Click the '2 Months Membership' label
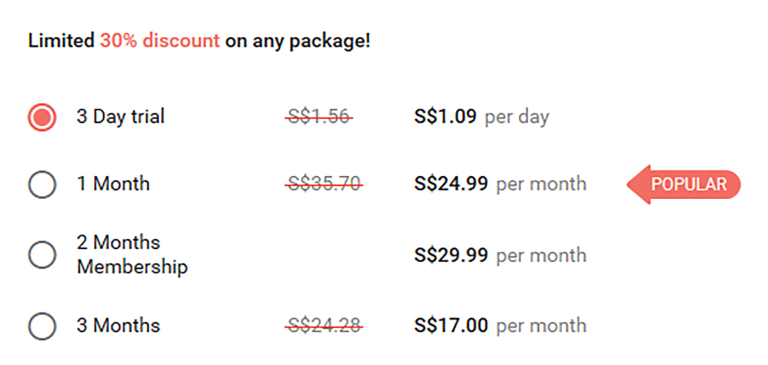 132,255
